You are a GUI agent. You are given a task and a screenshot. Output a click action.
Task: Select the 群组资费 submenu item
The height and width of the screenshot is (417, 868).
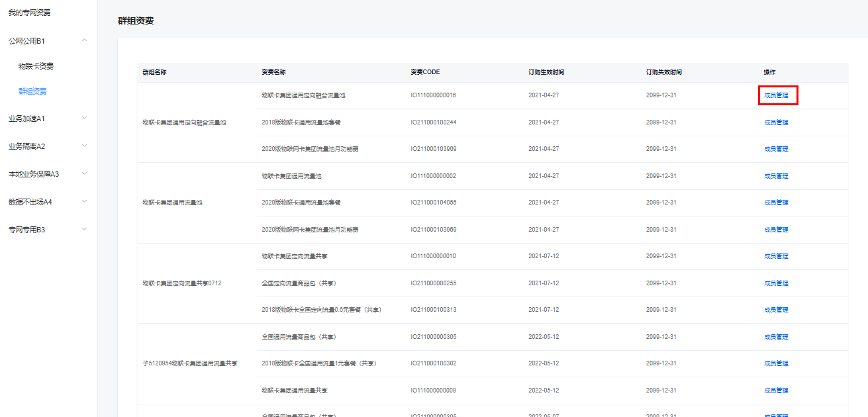click(32, 91)
